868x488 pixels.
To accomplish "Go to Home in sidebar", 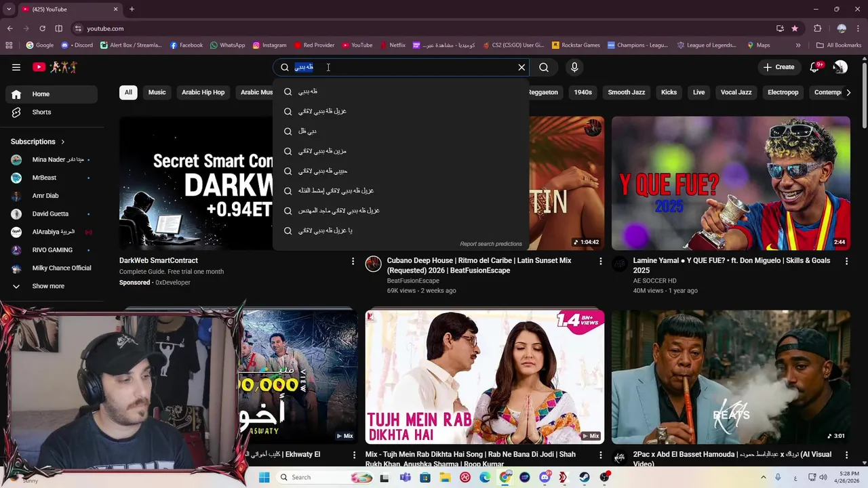I will tap(52, 94).
